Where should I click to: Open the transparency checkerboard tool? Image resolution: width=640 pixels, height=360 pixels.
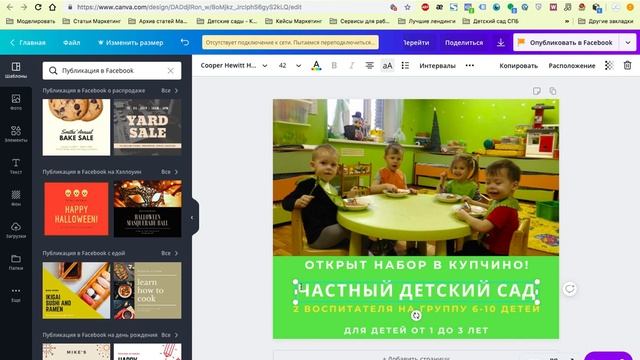click(609, 65)
